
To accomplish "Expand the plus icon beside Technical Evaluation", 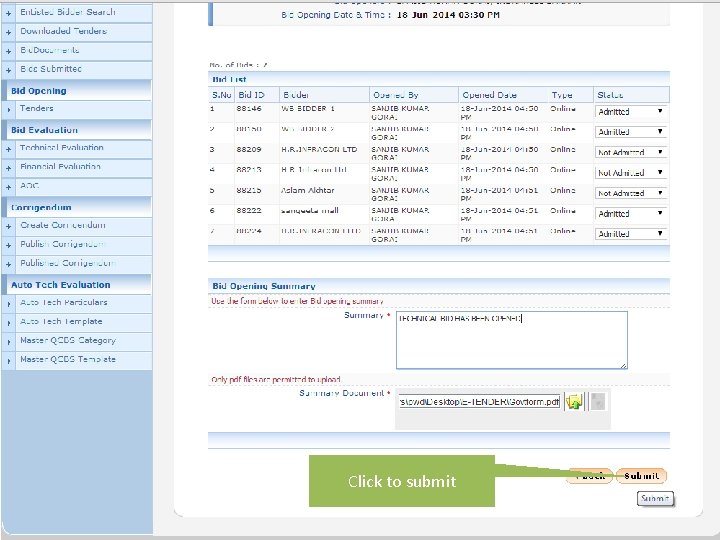I will pyautogui.click(x=8, y=149).
